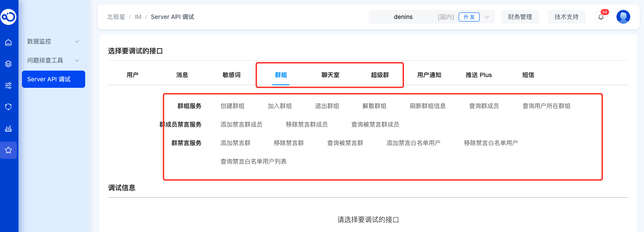
Task: Go to 北极星 breadcrumb
Action: coord(116,17)
